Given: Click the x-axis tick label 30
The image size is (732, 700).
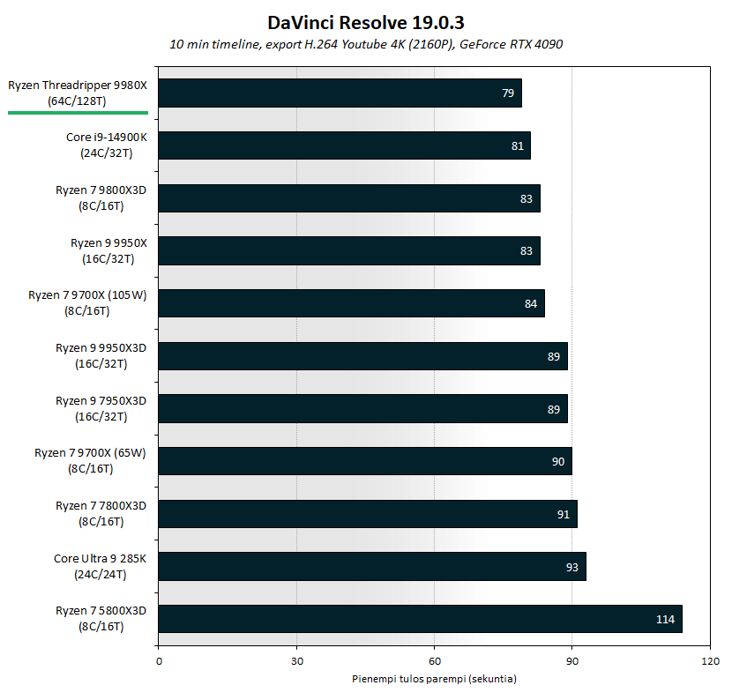Looking at the screenshot, I should (297, 661).
